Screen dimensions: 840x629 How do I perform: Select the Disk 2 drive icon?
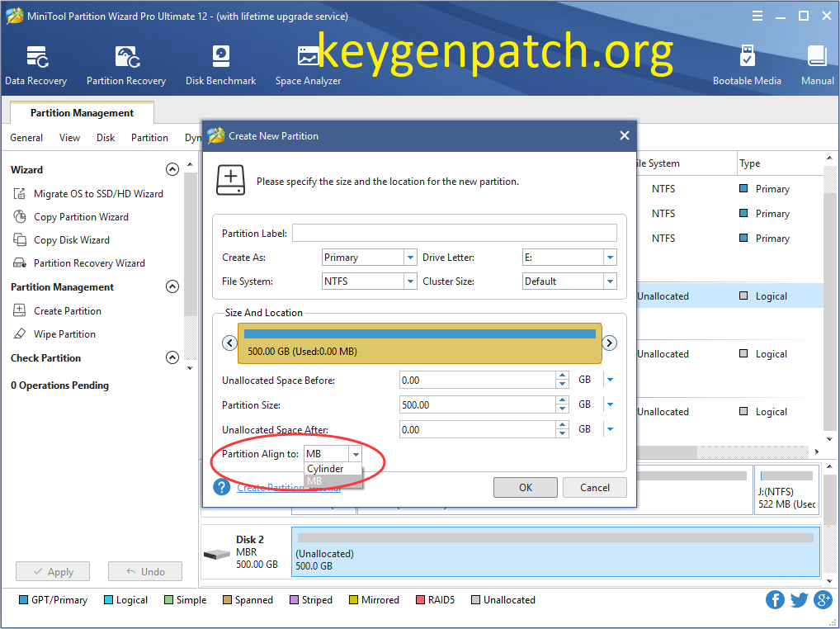(217, 555)
